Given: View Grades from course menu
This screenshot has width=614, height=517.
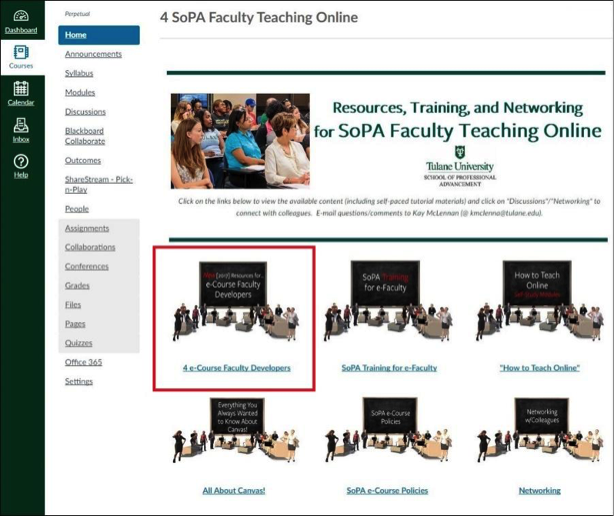Looking at the screenshot, I should click(x=77, y=286).
